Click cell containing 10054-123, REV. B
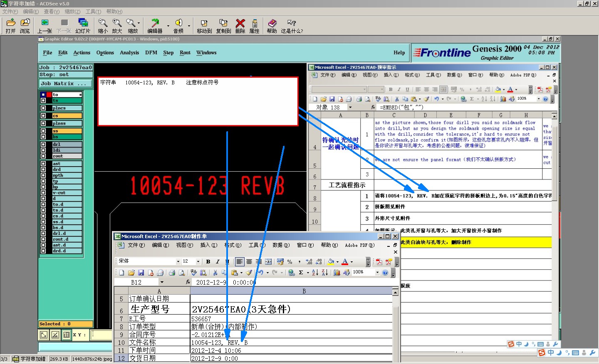 point(291,342)
